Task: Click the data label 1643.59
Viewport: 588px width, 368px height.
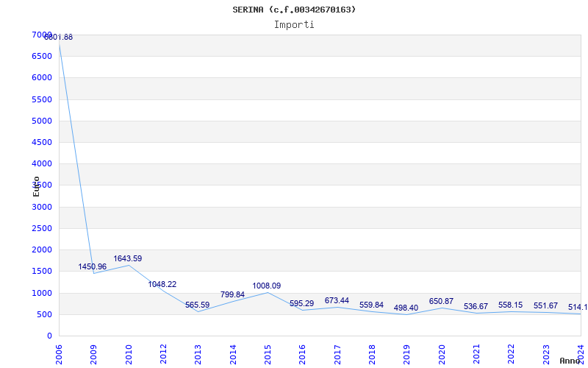Action: 127,259
